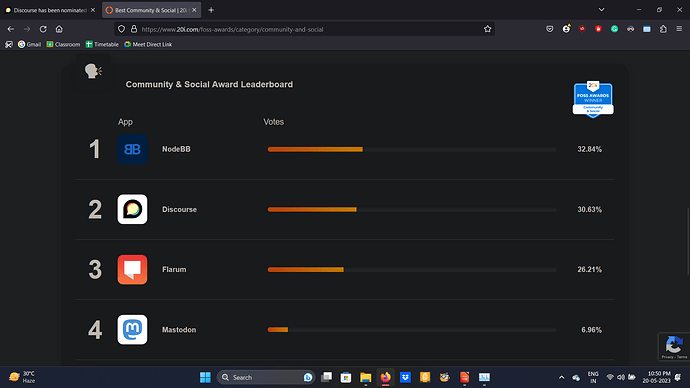
Task: Click the Discourse app logo
Action: pyautogui.click(x=132, y=209)
